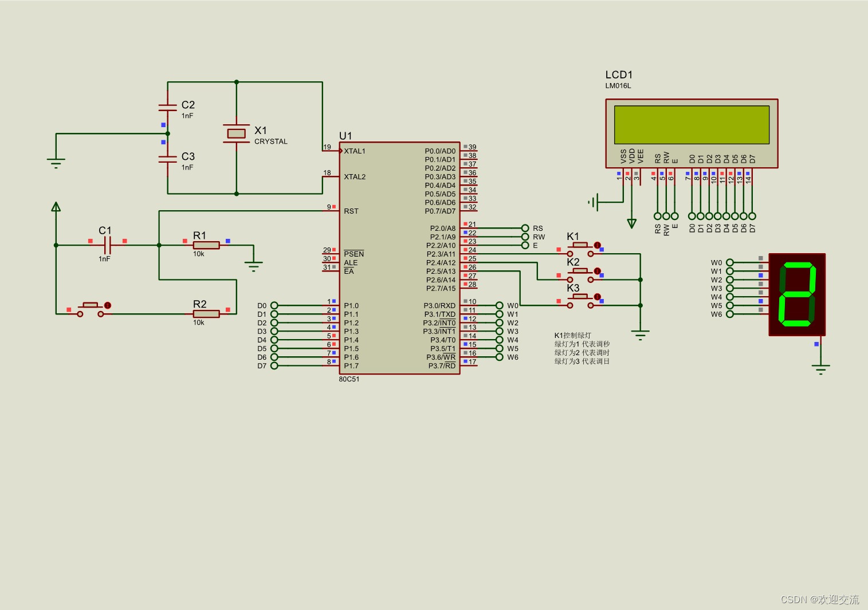Image resolution: width=868 pixels, height=610 pixels.
Task: Select resistor R1 body
Action: (x=206, y=245)
